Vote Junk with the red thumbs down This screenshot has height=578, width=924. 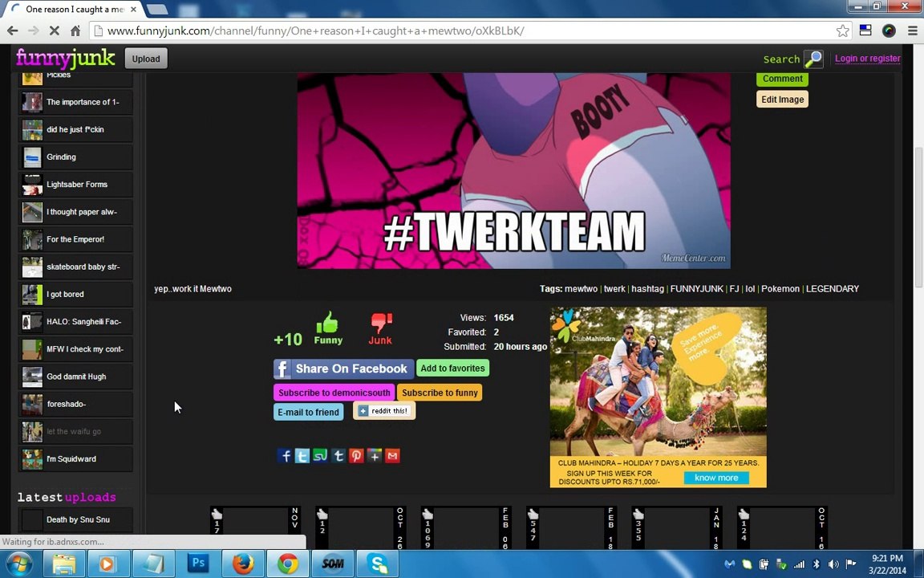(x=381, y=328)
